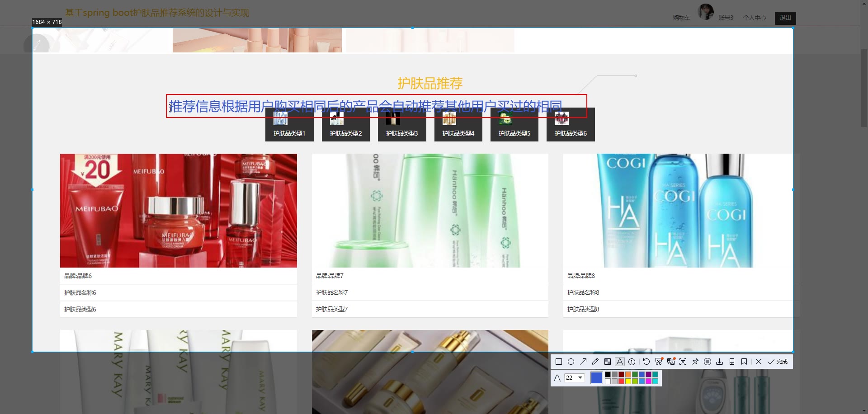868x414 pixels.
Task: Select the pencil drawing tool
Action: pyautogui.click(x=595, y=362)
